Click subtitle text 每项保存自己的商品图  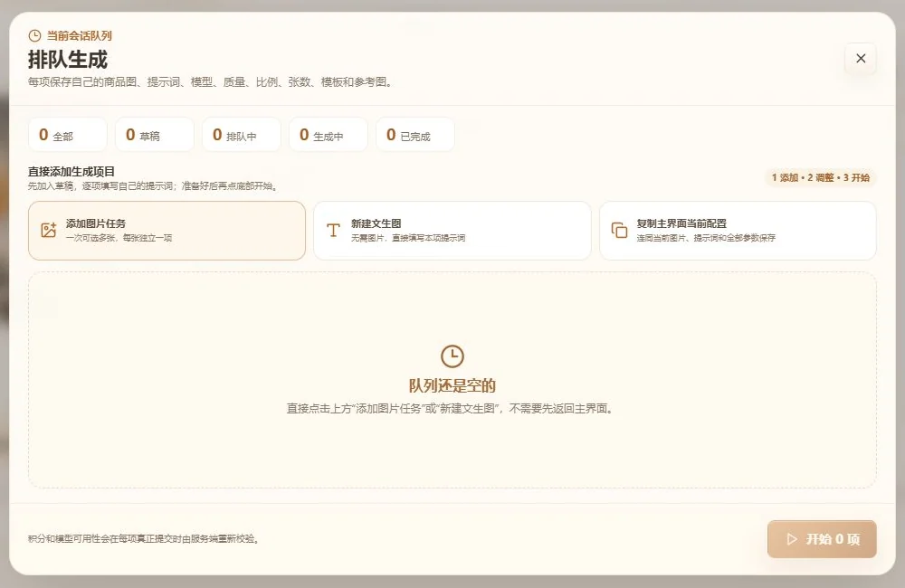point(211,82)
